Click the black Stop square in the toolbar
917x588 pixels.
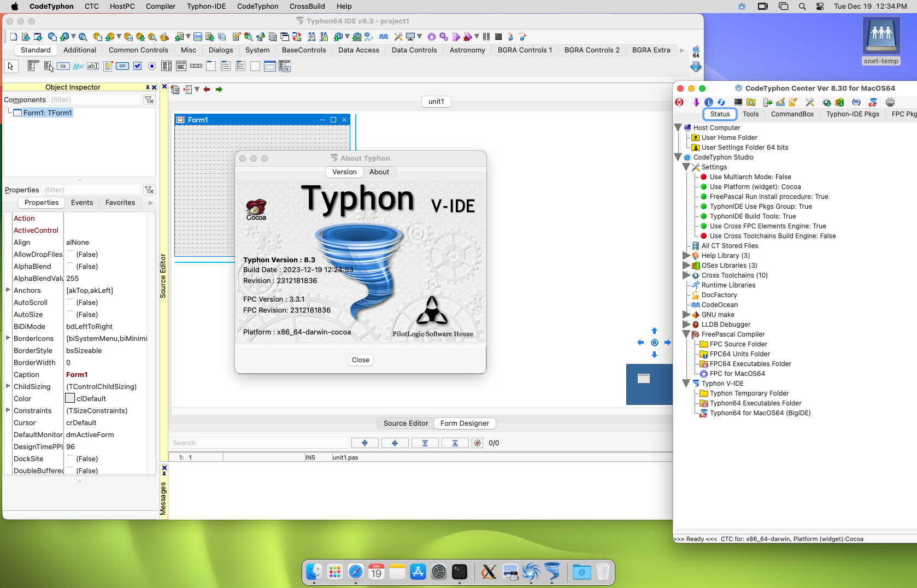click(498, 37)
